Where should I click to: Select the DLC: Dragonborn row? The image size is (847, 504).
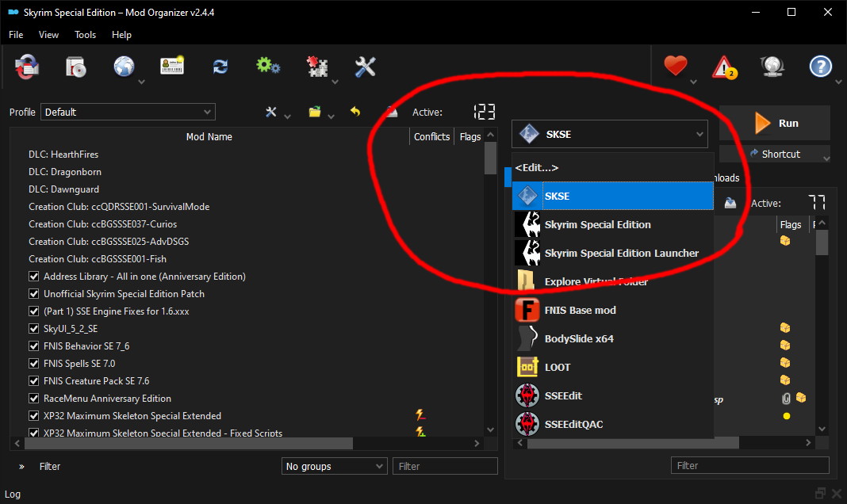pos(247,172)
